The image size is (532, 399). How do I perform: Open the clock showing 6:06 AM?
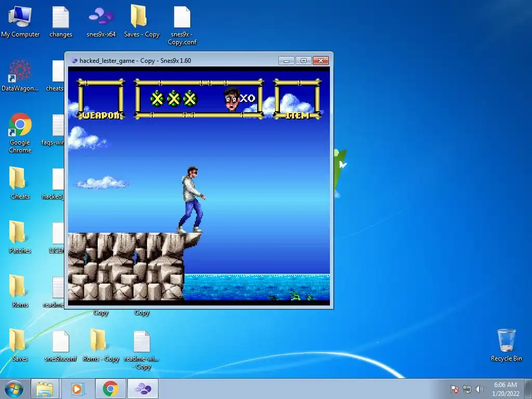tap(506, 389)
